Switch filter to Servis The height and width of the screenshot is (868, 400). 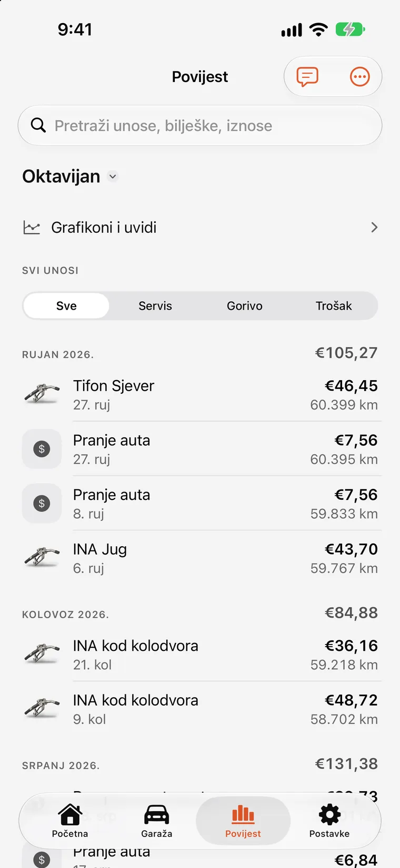tap(155, 306)
